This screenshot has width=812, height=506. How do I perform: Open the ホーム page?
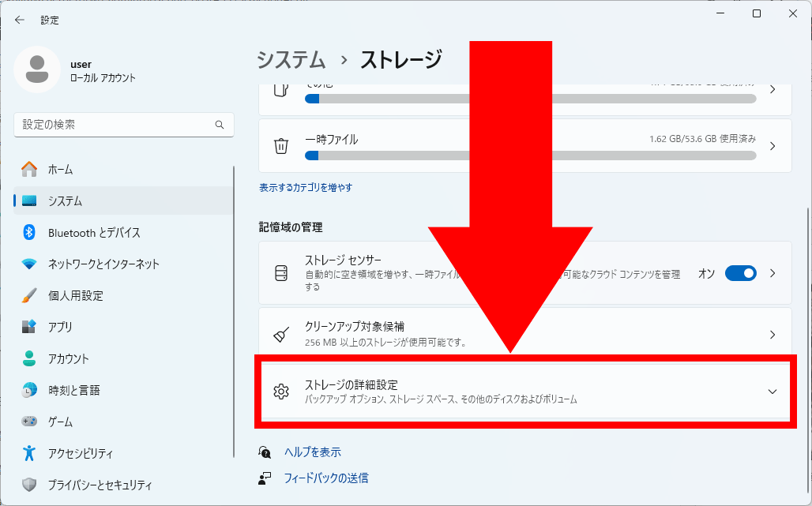click(x=60, y=169)
